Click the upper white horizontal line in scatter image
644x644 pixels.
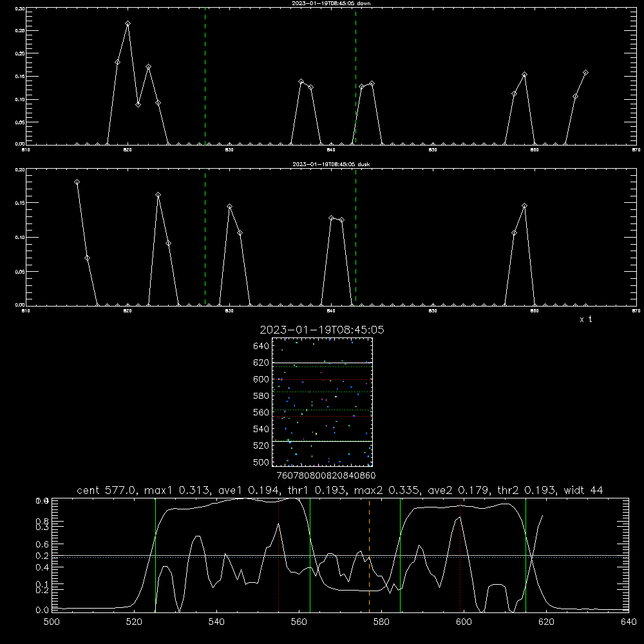click(322, 363)
